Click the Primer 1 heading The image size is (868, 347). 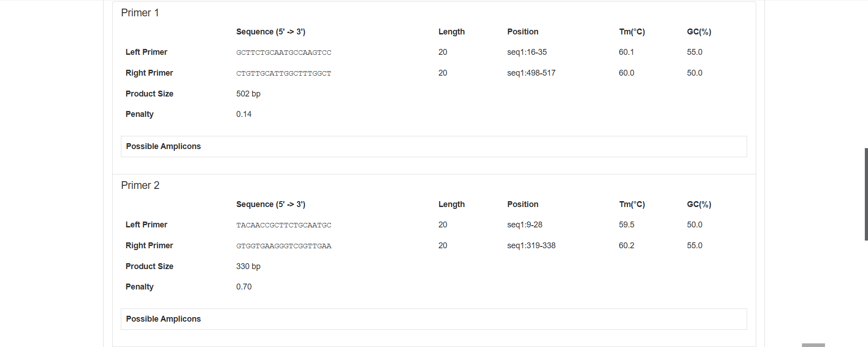139,13
